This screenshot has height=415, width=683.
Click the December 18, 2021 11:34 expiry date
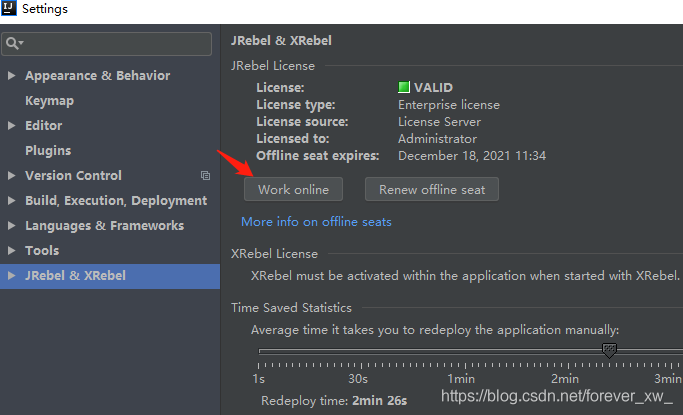coord(472,156)
